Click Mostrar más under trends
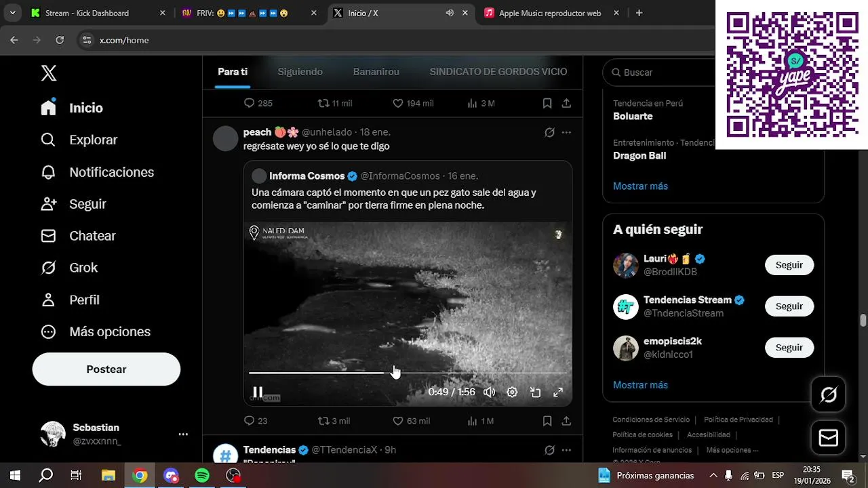The image size is (868, 488). [640, 186]
